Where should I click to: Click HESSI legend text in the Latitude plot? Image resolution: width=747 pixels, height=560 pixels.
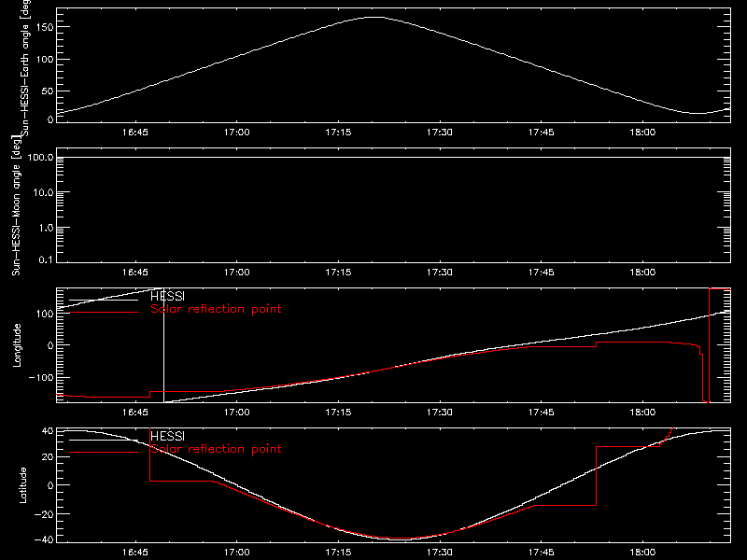coord(168,436)
